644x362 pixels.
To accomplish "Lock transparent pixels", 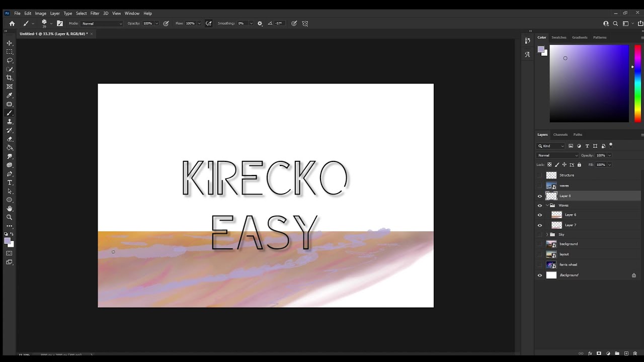I will pyautogui.click(x=549, y=164).
